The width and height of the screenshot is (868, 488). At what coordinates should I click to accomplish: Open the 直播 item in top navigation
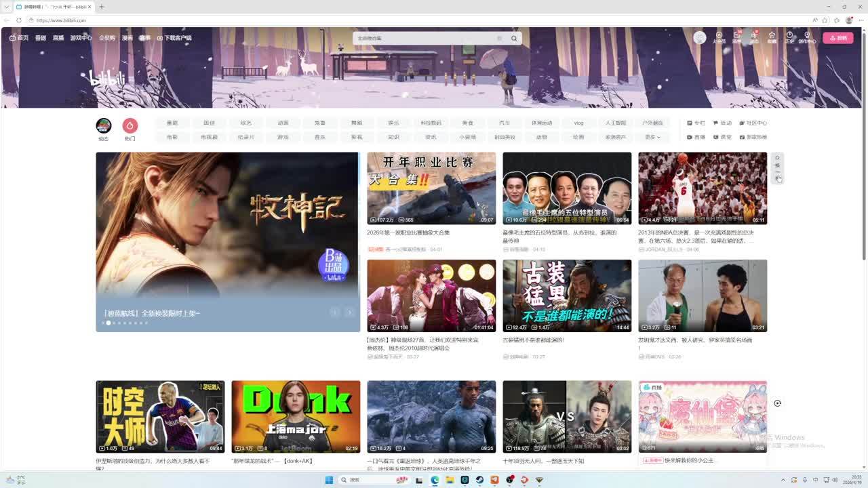[x=58, y=38]
